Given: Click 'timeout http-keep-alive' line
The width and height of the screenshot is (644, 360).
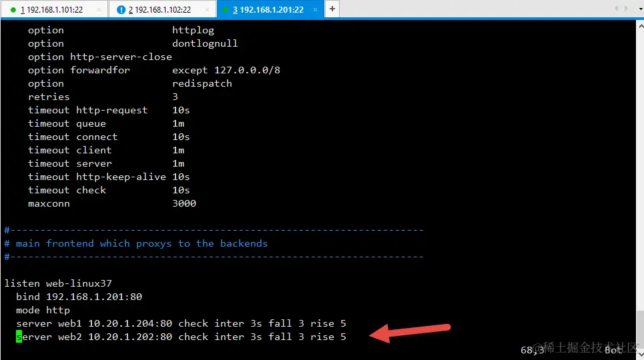Looking at the screenshot, I should coord(109,177).
